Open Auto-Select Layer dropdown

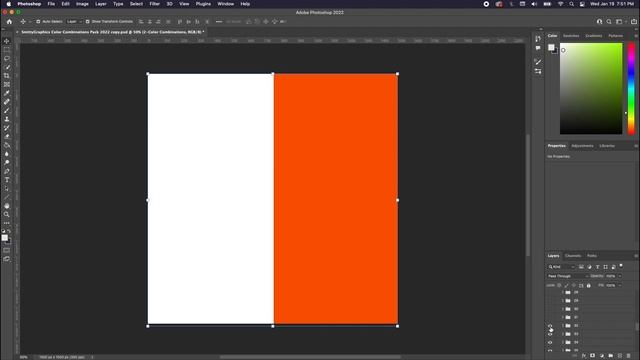coord(74,22)
